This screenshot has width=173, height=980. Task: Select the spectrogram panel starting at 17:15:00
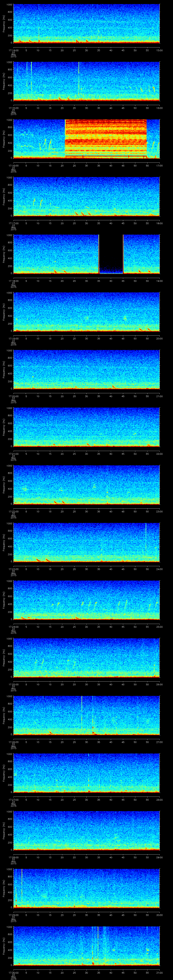click(86, 81)
